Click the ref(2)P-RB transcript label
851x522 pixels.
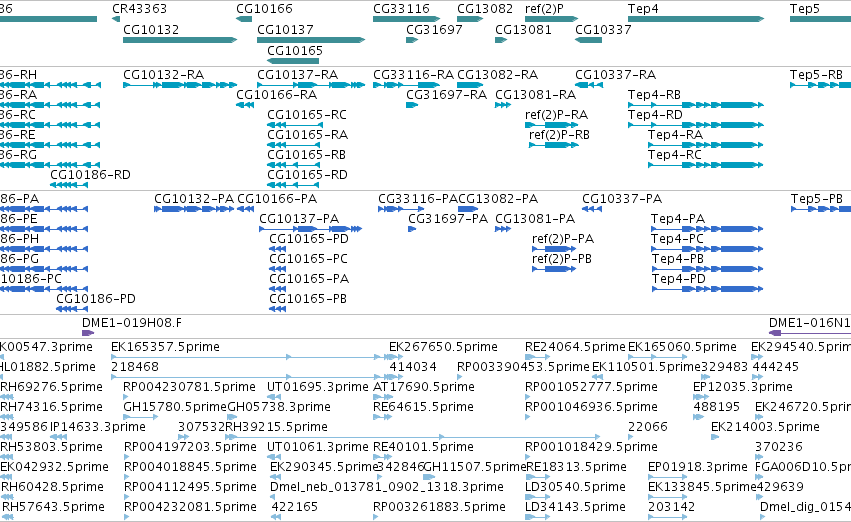coord(560,135)
